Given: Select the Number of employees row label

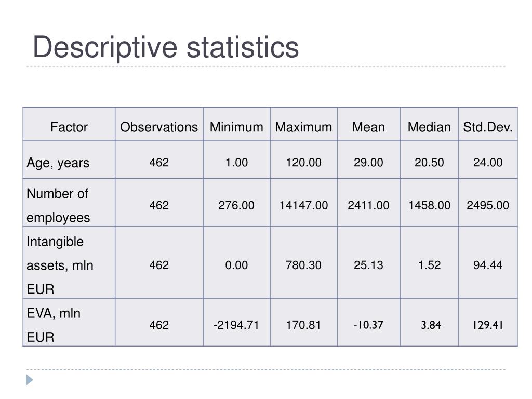Looking at the screenshot, I should pyautogui.click(x=58, y=206).
